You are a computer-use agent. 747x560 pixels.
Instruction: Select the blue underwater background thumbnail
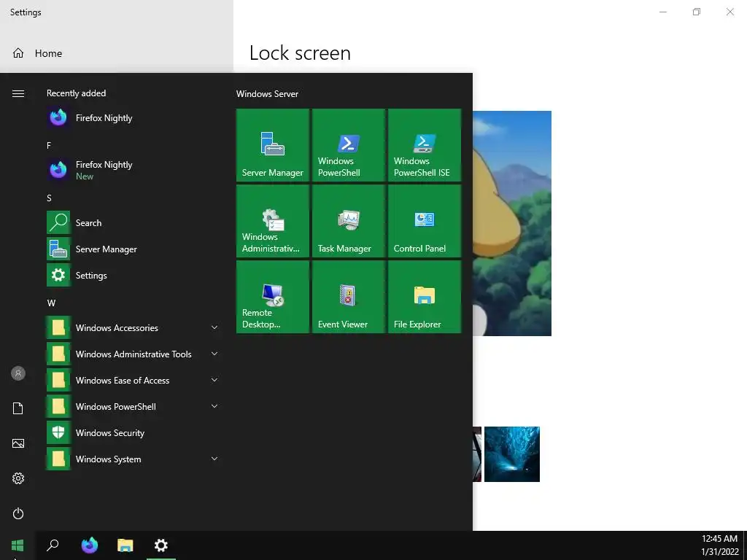(511, 454)
